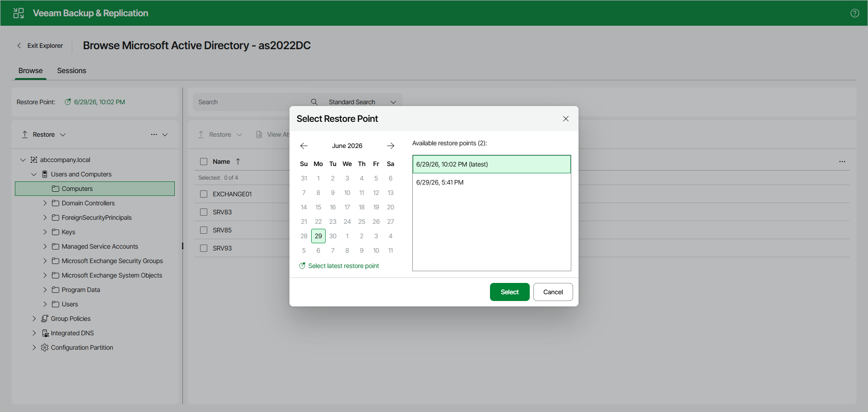Open the main toolbar Restore button
This screenshot has width=868, height=412.
click(220, 134)
